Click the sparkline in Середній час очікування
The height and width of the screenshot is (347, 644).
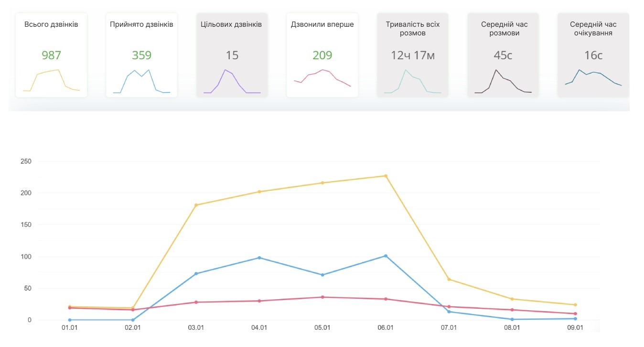(x=593, y=77)
